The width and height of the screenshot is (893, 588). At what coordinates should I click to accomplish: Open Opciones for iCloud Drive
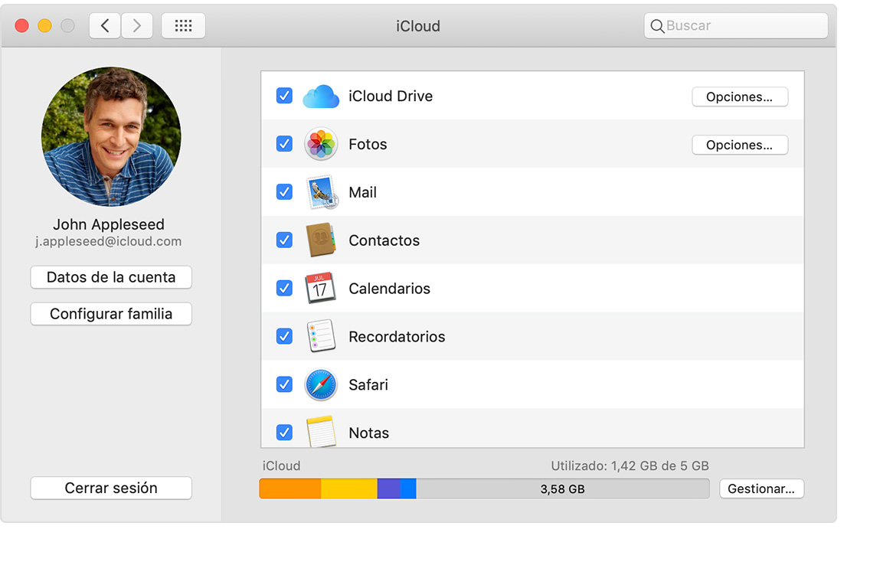click(740, 96)
